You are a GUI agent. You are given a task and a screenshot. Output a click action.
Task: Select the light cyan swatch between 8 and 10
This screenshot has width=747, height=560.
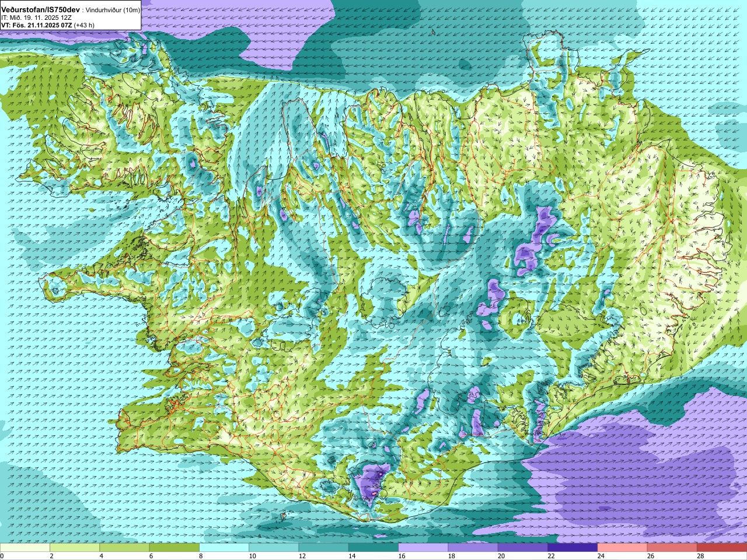point(224,548)
